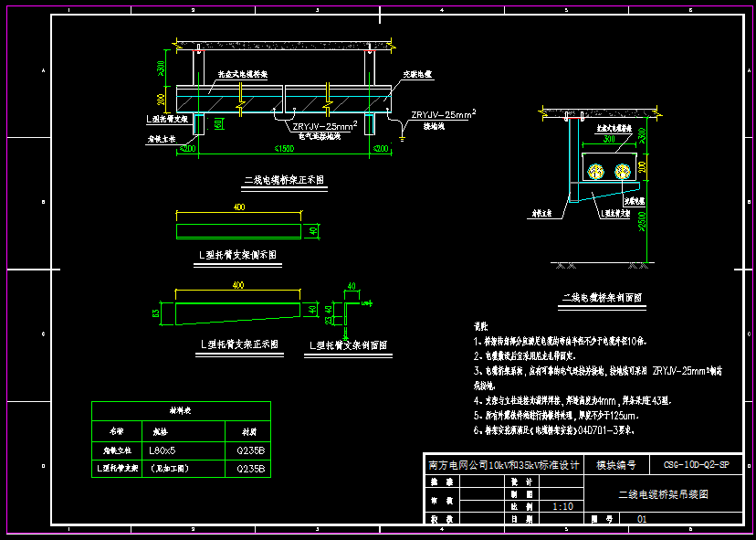Select the "63" height dimension

pyautogui.click(x=156, y=313)
